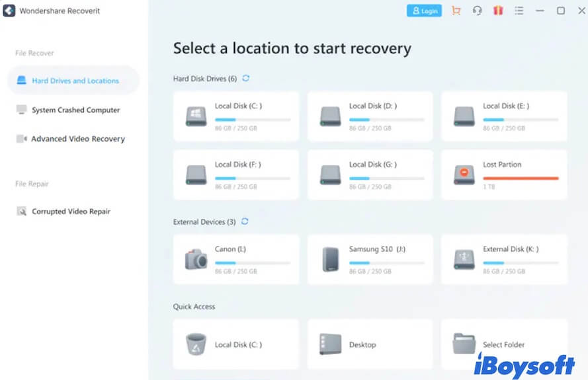Click the Wondershare Recoverit logo icon
Viewport: 588px width, 380px height.
[x=9, y=11]
